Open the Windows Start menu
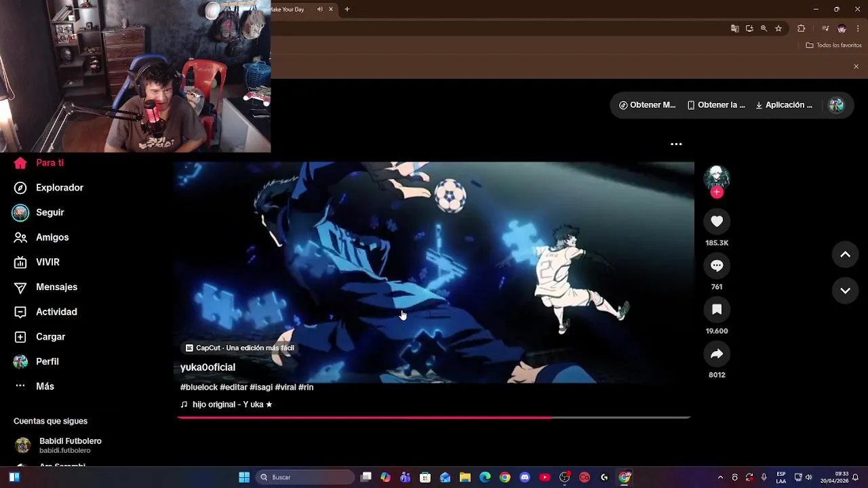Image resolution: width=868 pixels, height=488 pixels. point(244,477)
